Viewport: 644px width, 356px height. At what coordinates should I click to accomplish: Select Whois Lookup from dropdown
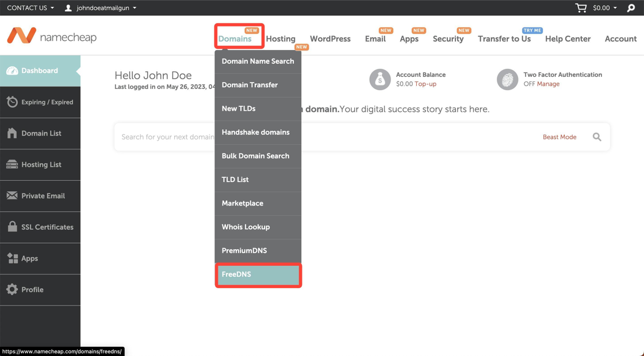258,227
